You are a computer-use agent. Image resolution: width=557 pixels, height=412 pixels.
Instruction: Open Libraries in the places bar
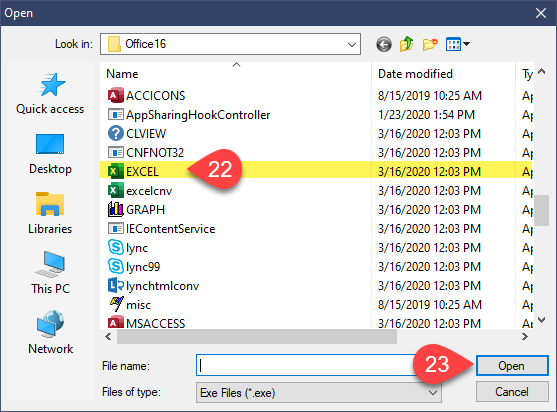(50, 213)
